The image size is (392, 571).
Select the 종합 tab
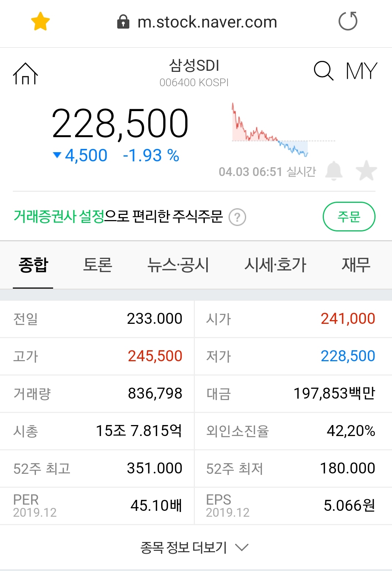[x=33, y=265]
